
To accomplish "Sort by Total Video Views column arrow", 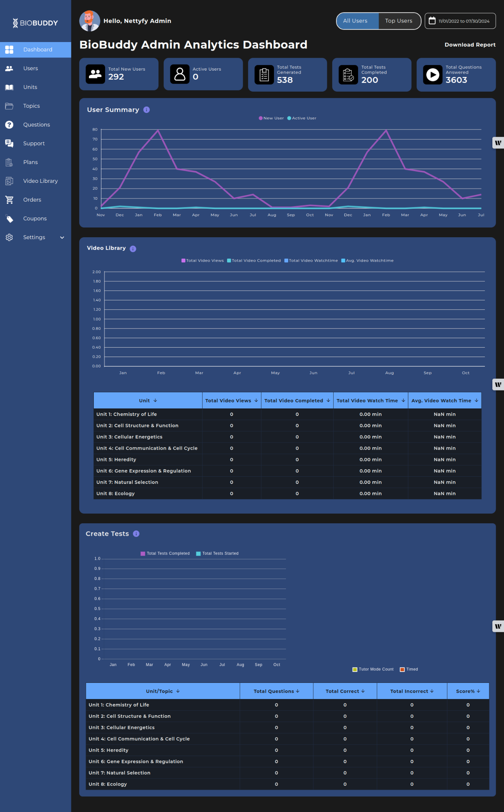I will (x=256, y=401).
